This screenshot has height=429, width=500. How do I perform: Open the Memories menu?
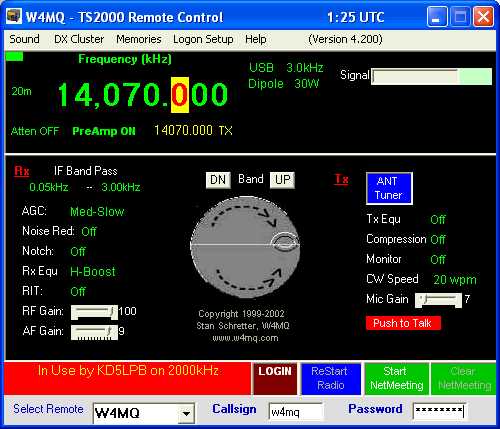pos(139,39)
